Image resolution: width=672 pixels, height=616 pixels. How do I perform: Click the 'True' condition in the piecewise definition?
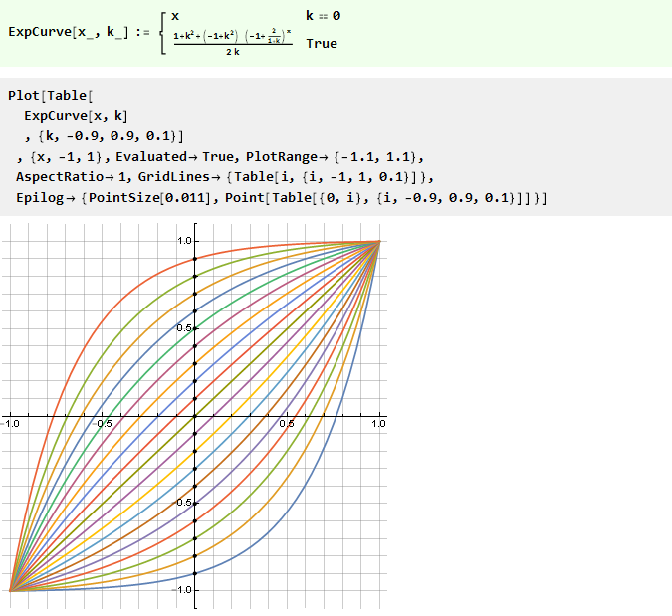coord(322,43)
